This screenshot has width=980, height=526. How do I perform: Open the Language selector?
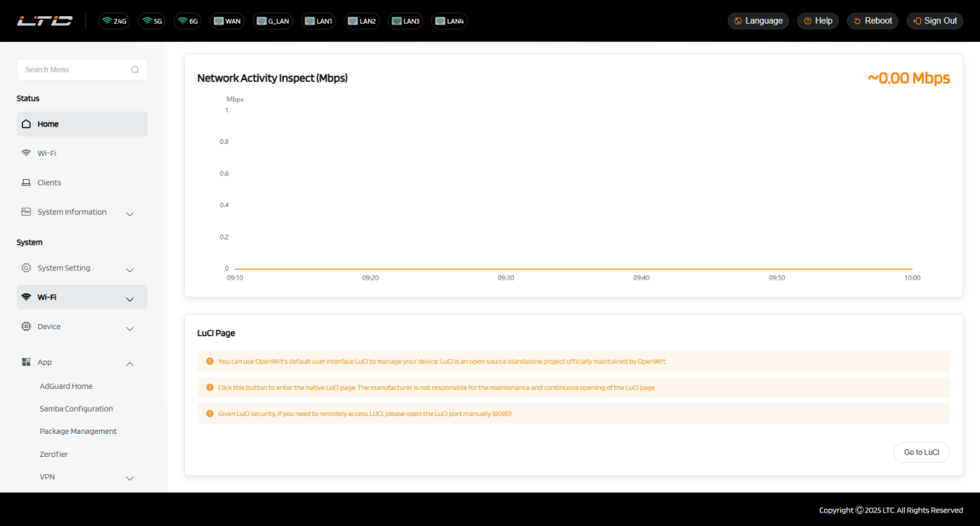[757, 20]
